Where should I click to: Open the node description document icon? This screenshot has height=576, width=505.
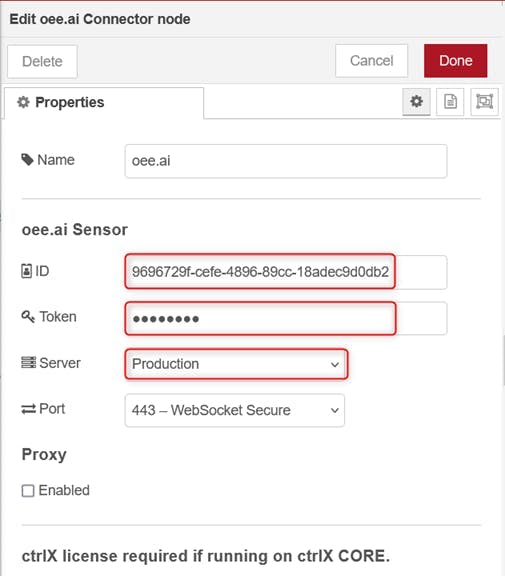pos(450,101)
